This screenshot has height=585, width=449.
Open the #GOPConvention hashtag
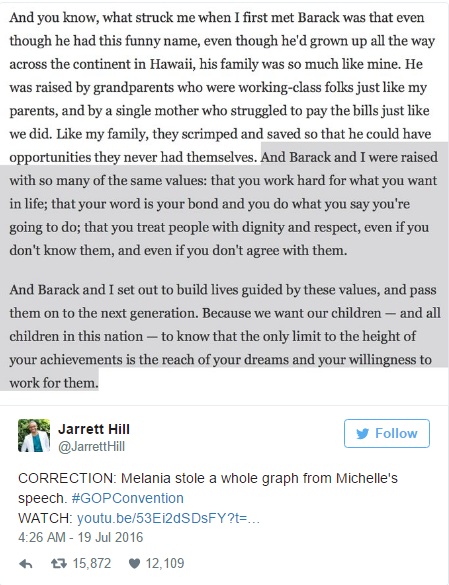click(128, 498)
